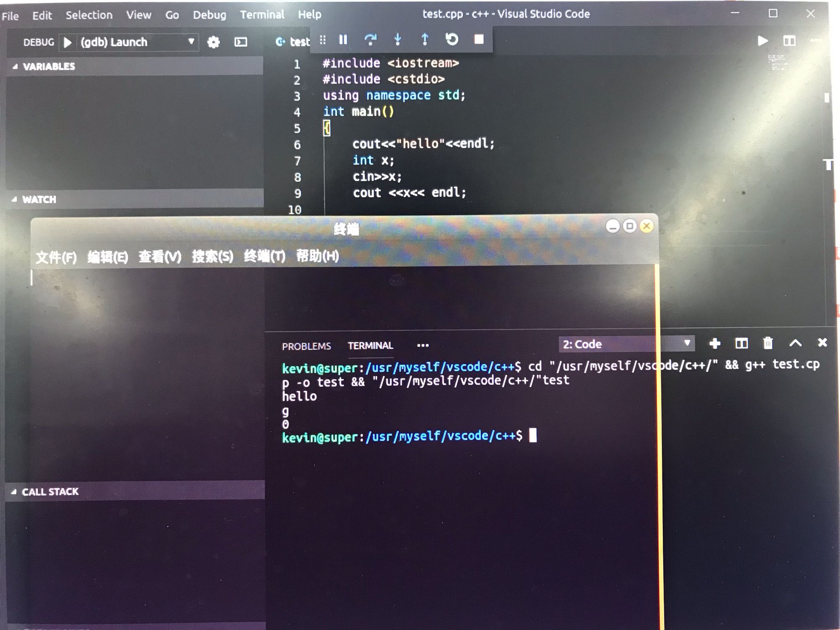The width and height of the screenshot is (840, 630).
Task: Open the 终端(T) menu in terminal window
Action: tap(265, 256)
